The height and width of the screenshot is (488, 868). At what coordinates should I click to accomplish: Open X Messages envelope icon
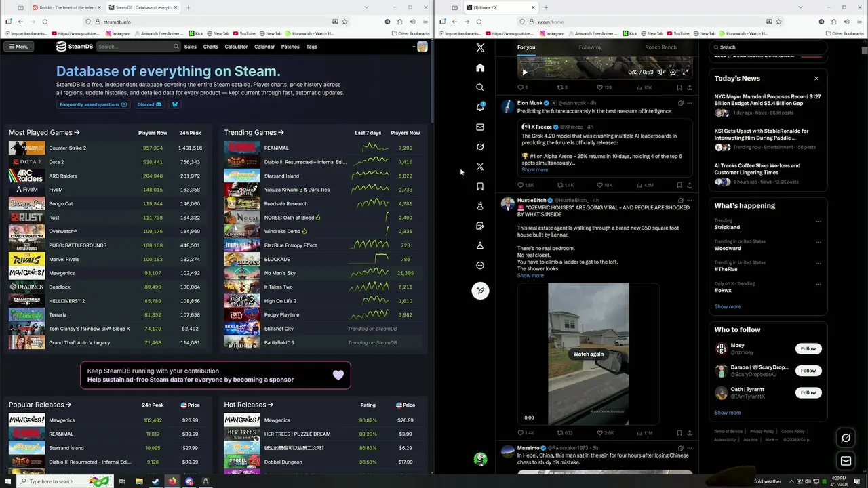point(480,127)
